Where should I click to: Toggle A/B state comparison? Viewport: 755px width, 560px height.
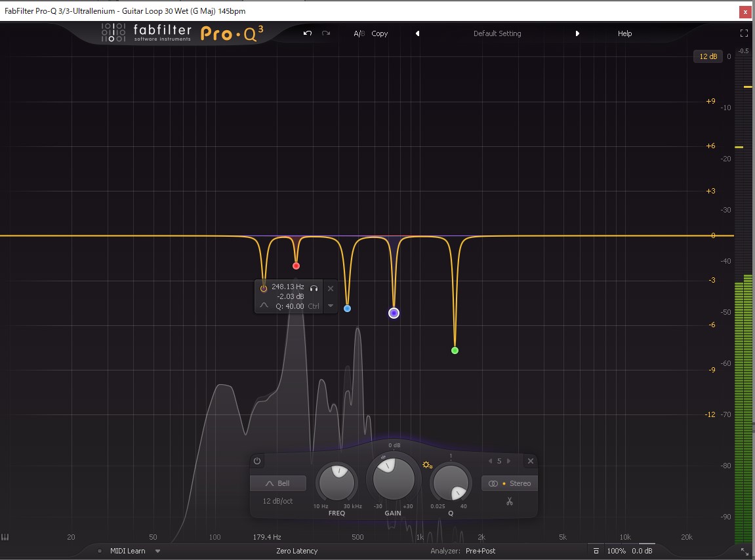(x=359, y=33)
